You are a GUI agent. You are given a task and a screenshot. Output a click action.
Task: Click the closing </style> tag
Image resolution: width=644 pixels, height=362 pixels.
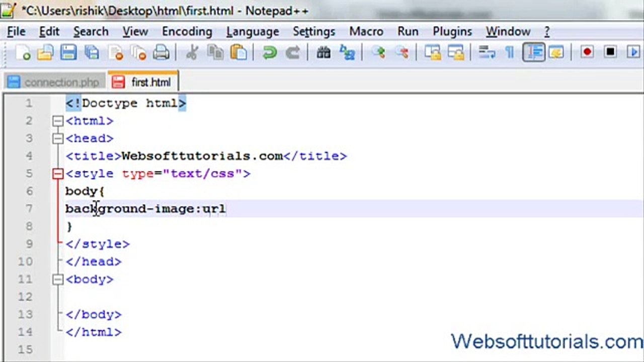click(x=98, y=244)
